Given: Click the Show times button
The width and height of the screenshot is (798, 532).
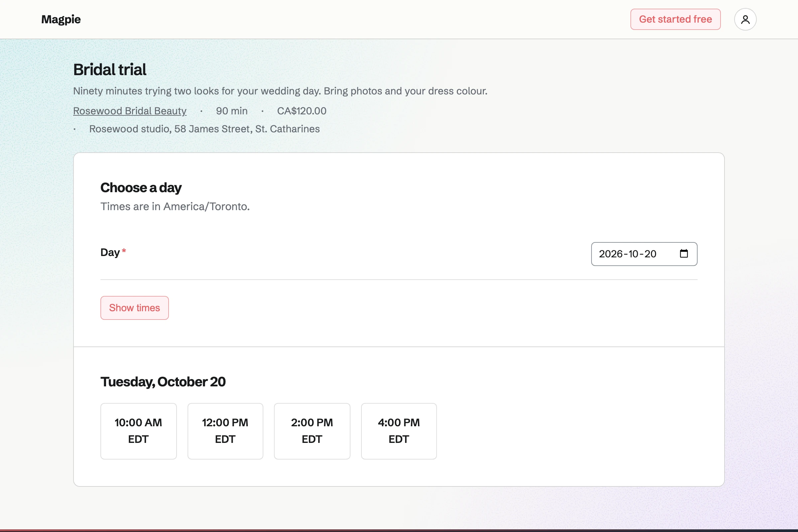Looking at the screenshot, I should point(134,308).
